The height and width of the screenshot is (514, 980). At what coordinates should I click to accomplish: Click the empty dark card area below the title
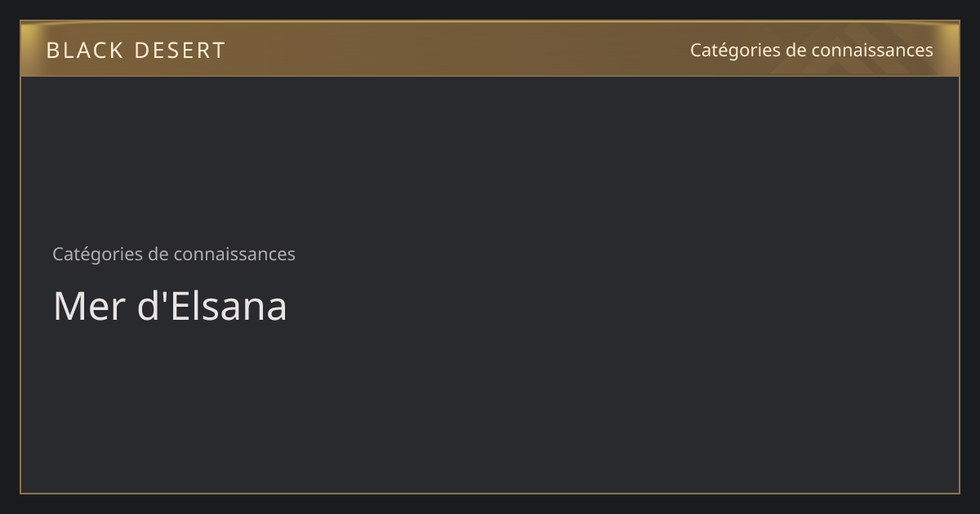coord(490,408)
